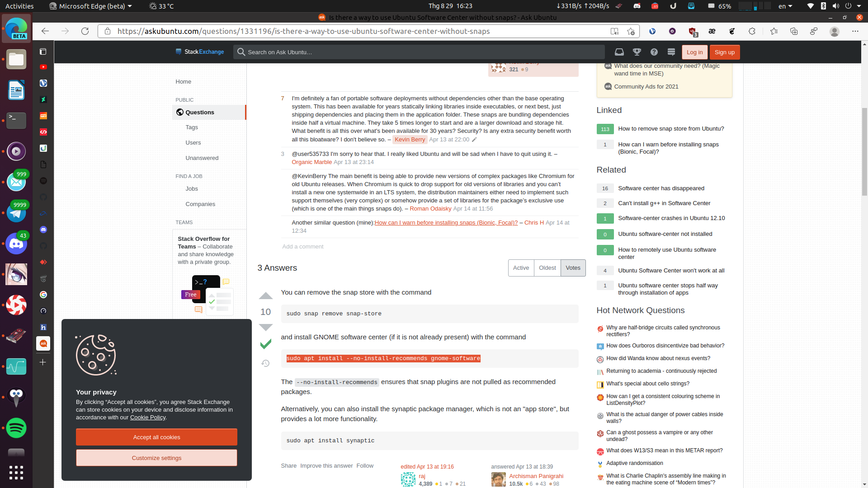Open the GNOME Shell integration extension icon
The image size is (868, 488).
coord(732,31)
